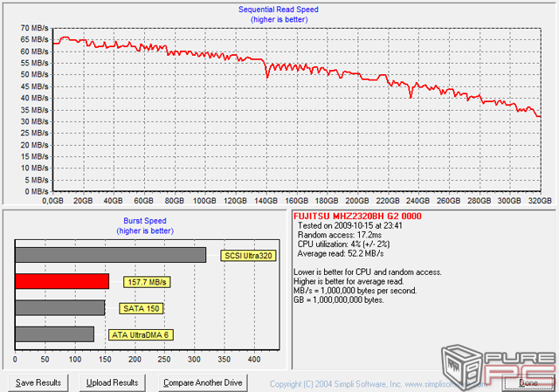Click the 35 MB/s axis label

(x=34, y=110)
